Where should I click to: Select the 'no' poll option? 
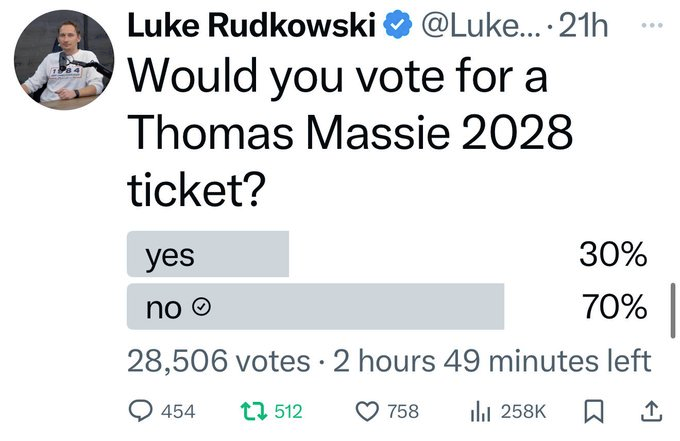tap(315, 307)
